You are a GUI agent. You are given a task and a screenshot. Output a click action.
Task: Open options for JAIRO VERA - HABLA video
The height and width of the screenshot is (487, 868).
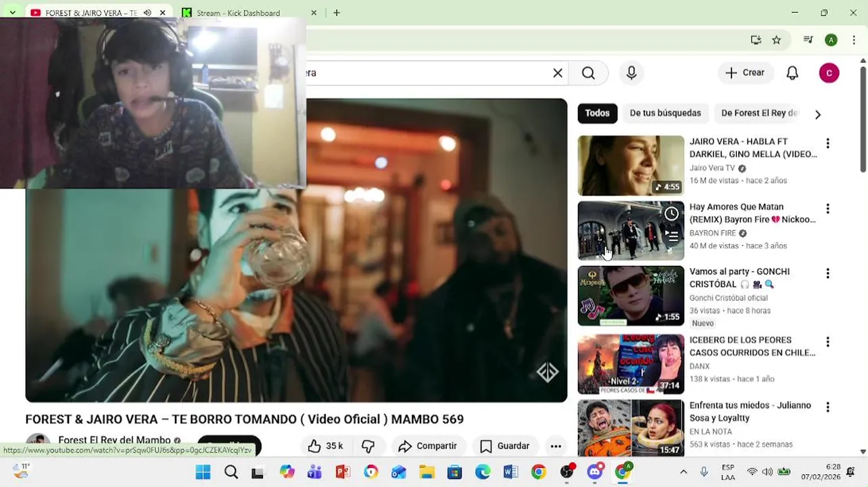coord(827,143)
